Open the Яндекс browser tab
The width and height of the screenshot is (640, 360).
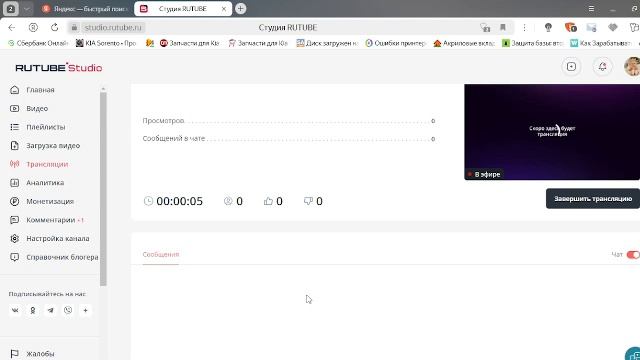pos(85,9)
